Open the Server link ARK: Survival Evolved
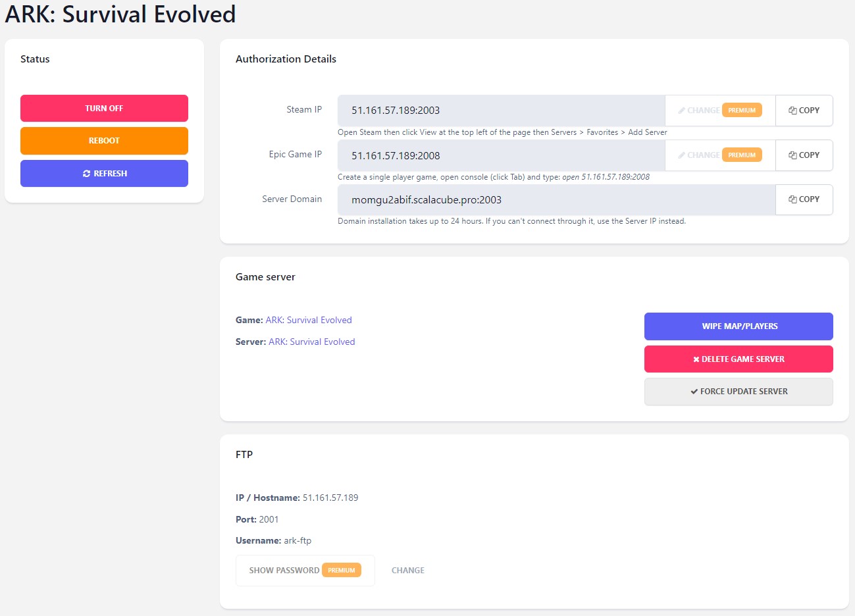This screenshot has width=855, height=616. pyautogui.click(x=312, y=342)
